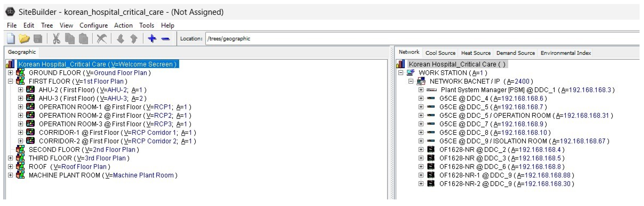Click the CORRIDOR-2 equipment icon
Image resolution: width=644 pixels, height=206 pixels.
tap(31, 141)
